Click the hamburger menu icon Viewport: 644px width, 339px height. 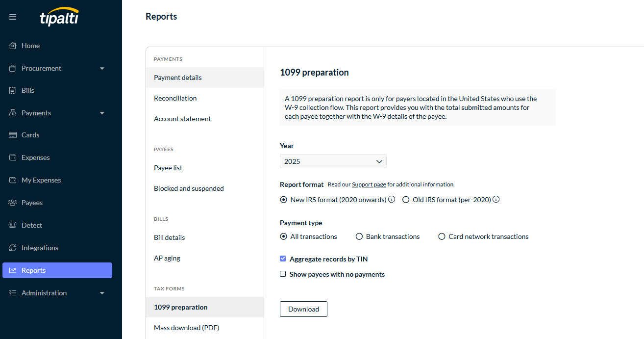(x=13, y=17)
